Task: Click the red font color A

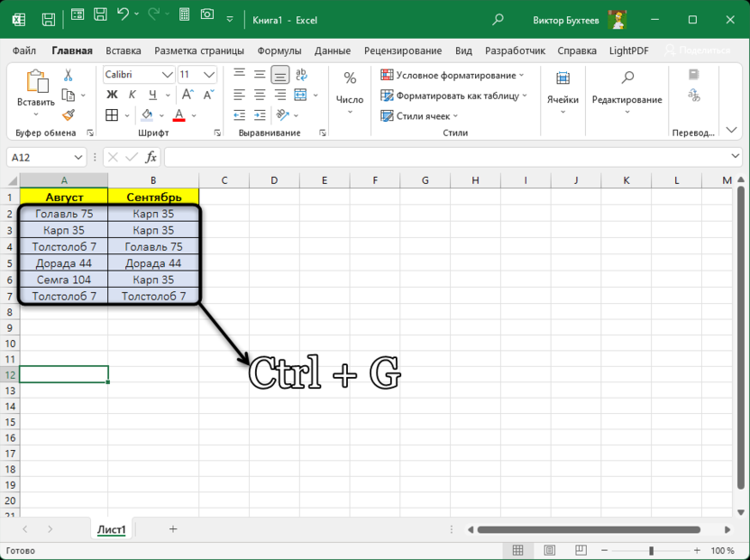Action: point(178,115)
